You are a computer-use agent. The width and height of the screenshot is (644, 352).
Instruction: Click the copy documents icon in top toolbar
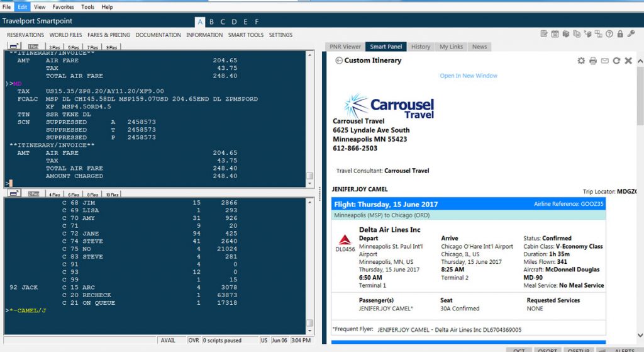pos(577,34)
